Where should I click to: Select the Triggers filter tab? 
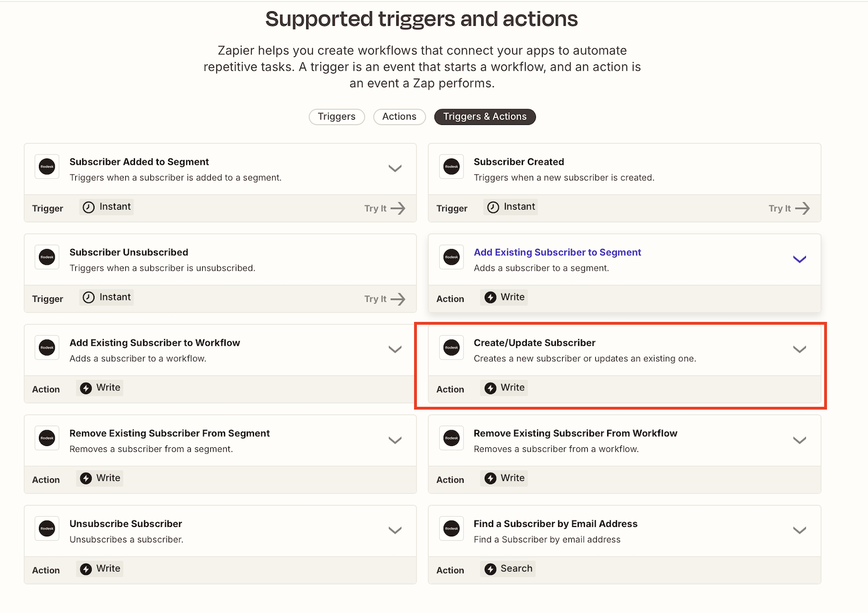click(x=337, y=117)
